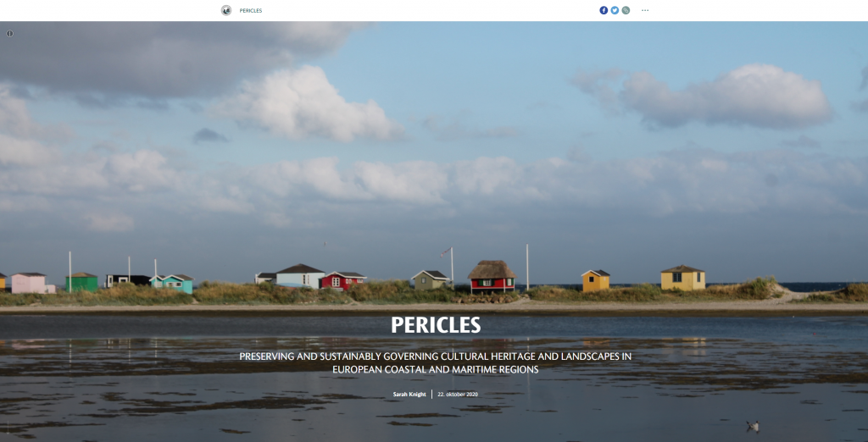Open author Sarah Knight's name
The image size is (868, 442).
409,395
